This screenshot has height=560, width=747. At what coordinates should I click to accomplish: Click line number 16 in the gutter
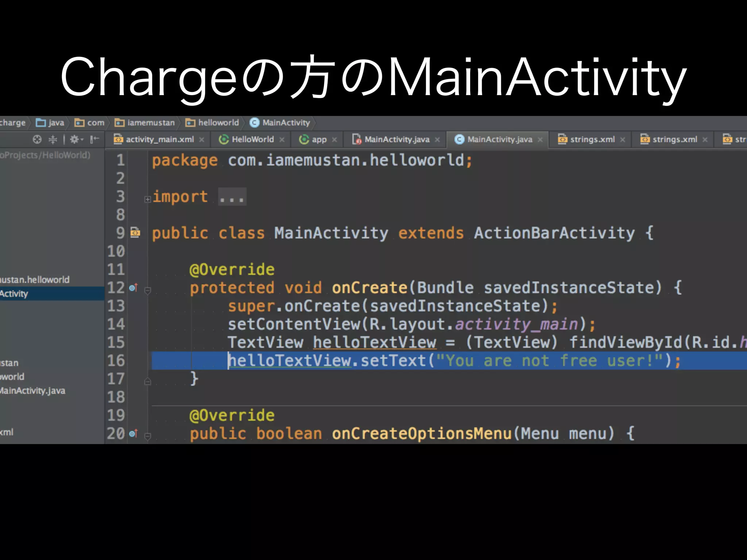tap(116, 361)
